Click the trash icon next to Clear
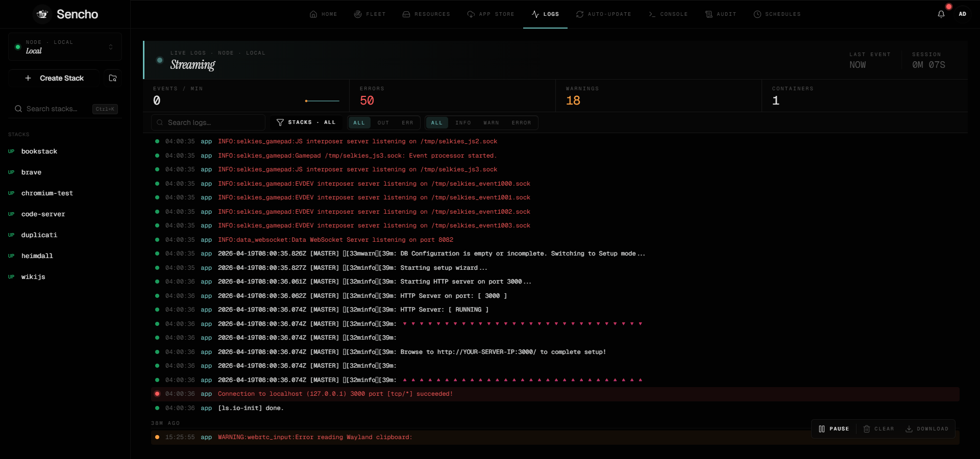 [867, 429]
